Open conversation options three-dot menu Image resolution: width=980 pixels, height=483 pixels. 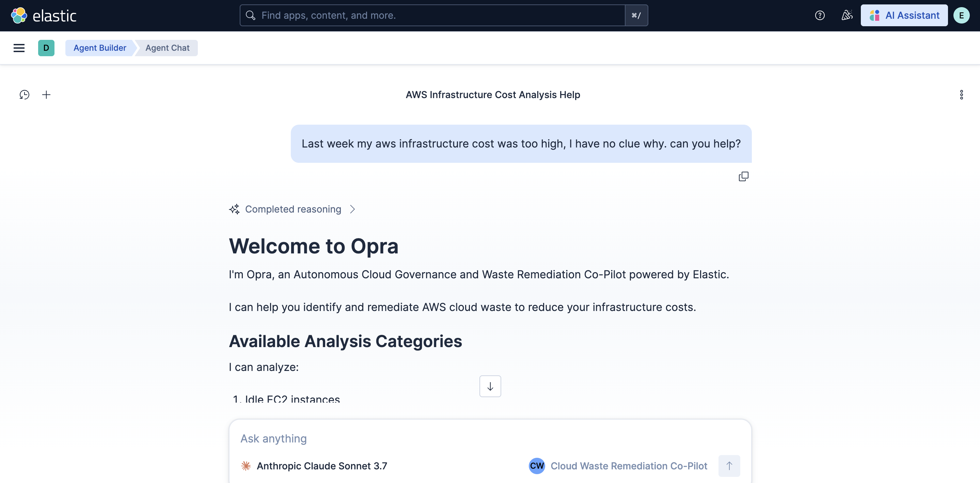961,95
